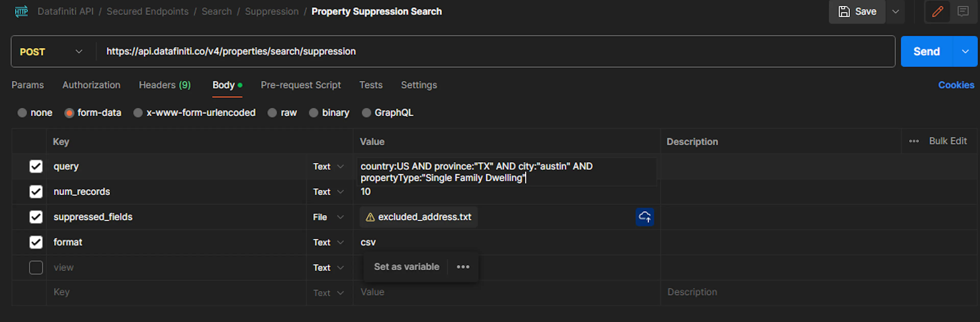
Task: Open the Cookies link
Action: [x=956, y=85]
